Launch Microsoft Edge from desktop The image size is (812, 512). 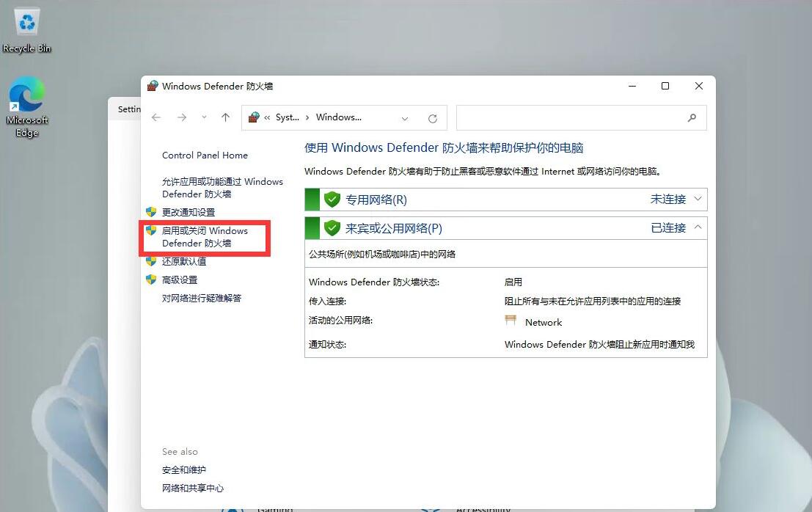tap(27, 107)
